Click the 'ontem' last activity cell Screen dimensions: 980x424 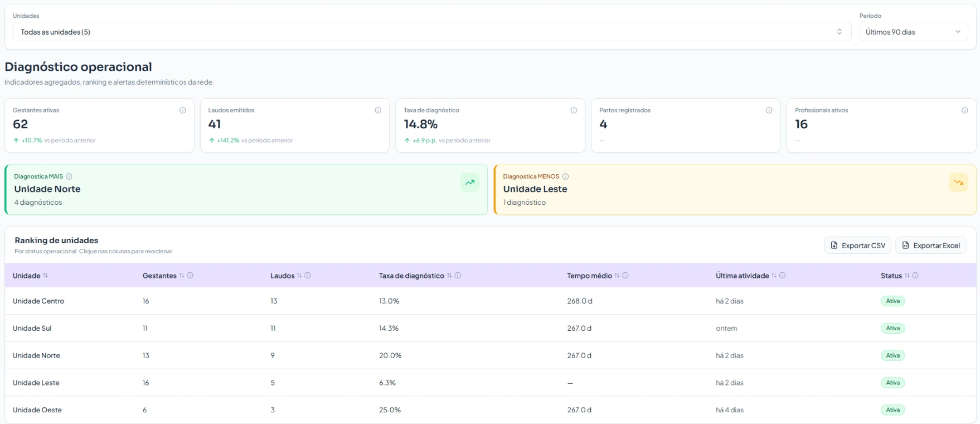[x=726, y=329]
